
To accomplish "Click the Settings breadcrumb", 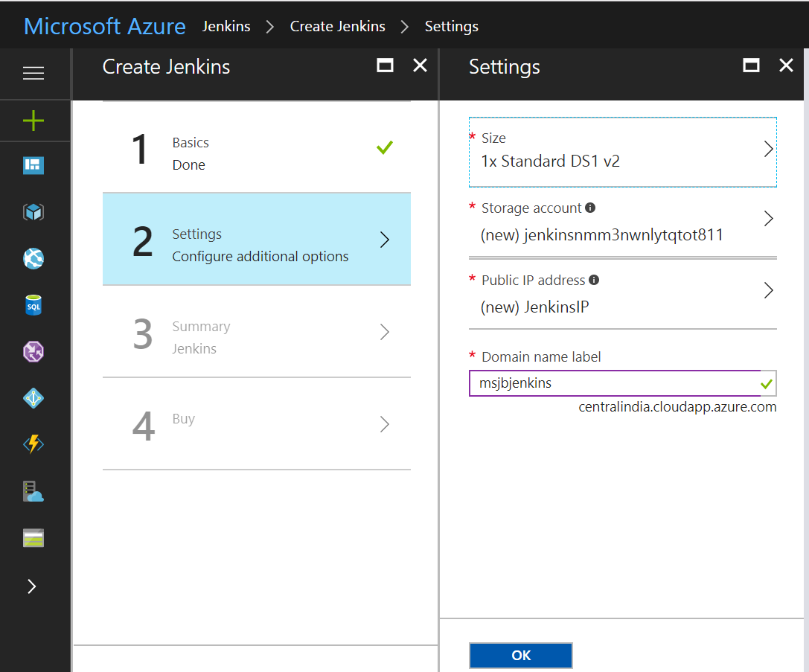I will coord(452,26).
